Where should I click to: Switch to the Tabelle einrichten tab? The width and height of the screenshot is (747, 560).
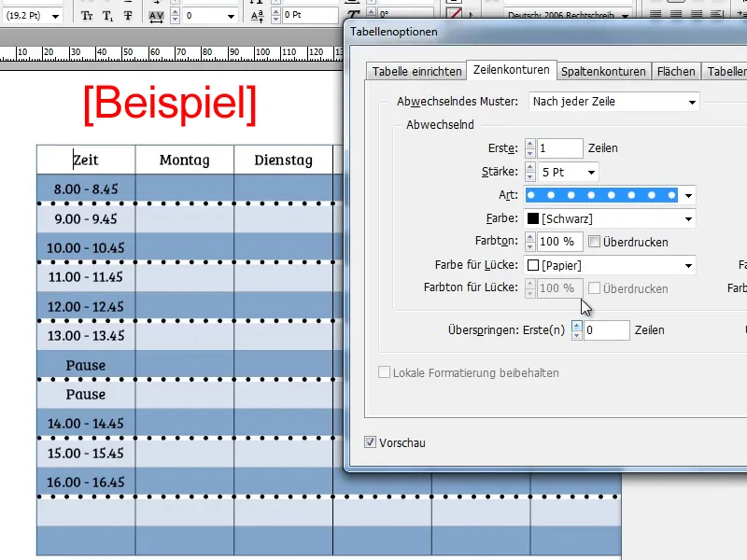pos(416,72)
